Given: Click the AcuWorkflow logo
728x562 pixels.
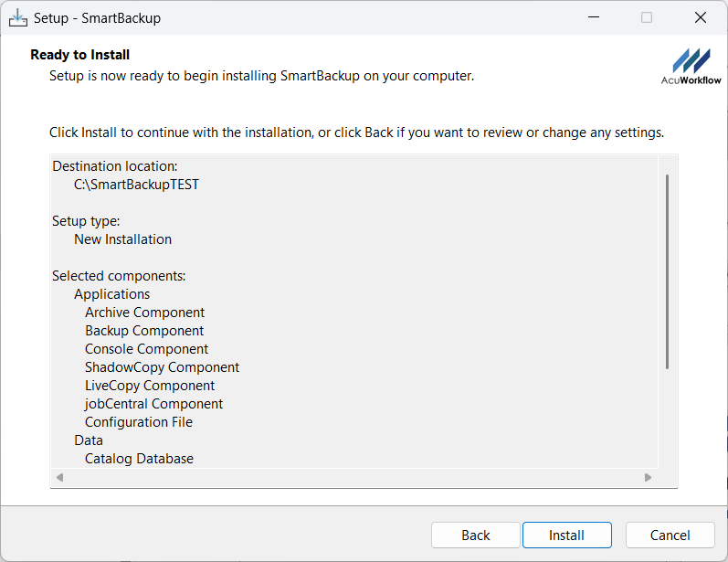Looking at the screenshot, I should pyautogui.click(x=691, y=66).
